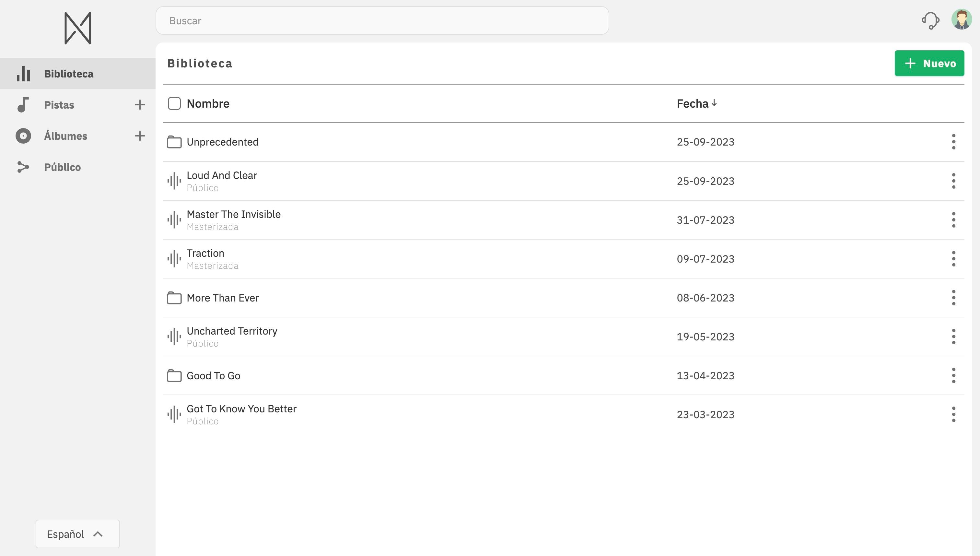Screen dimensions: 980x556
Task: Click the waveform icon for Traction
Action: (x=174, y=258)
